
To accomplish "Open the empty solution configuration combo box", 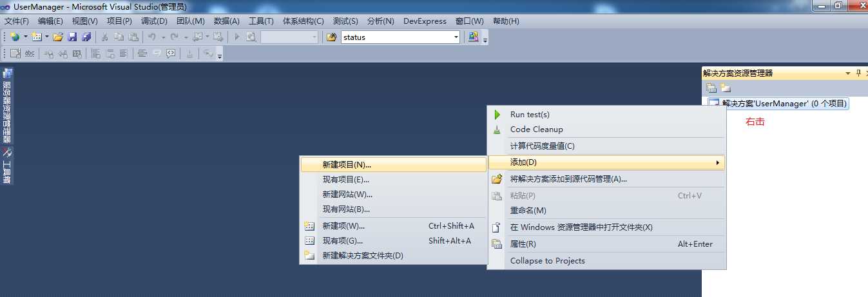I will tap(289, 37).
